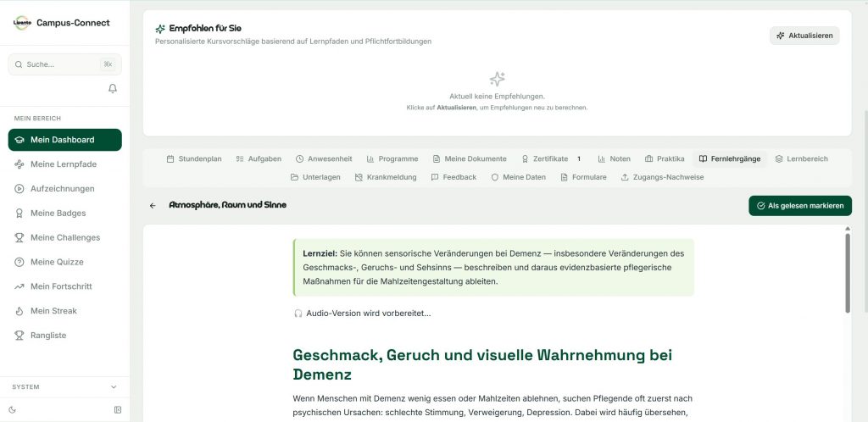Open the Zertifikate tab
The height and width of the screenshot is (422, 868).
click(x=551, y=158)
